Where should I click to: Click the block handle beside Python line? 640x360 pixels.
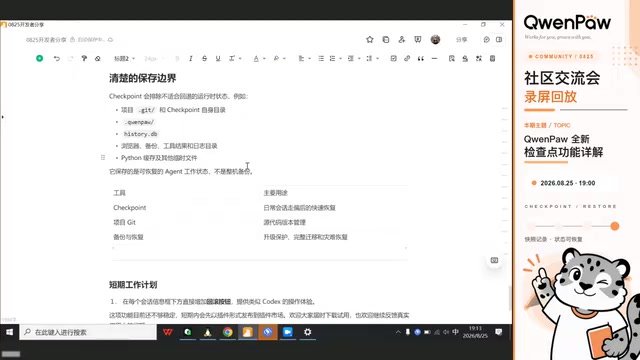tap(103, 158)
